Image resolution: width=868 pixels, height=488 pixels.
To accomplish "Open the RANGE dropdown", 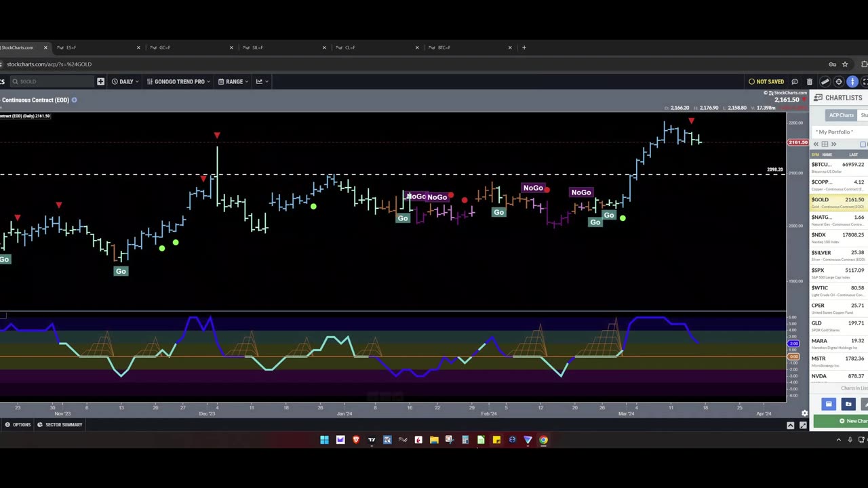I will (x=234, y=81).
